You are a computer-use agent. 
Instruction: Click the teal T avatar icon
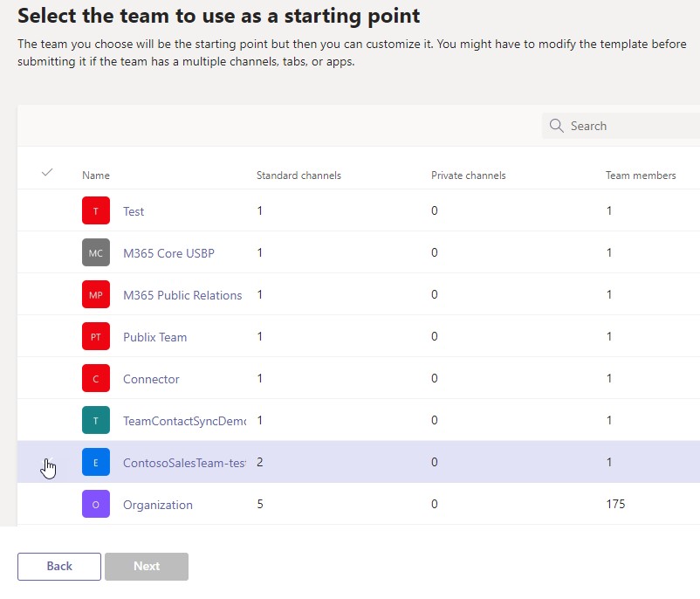(96, 421)
